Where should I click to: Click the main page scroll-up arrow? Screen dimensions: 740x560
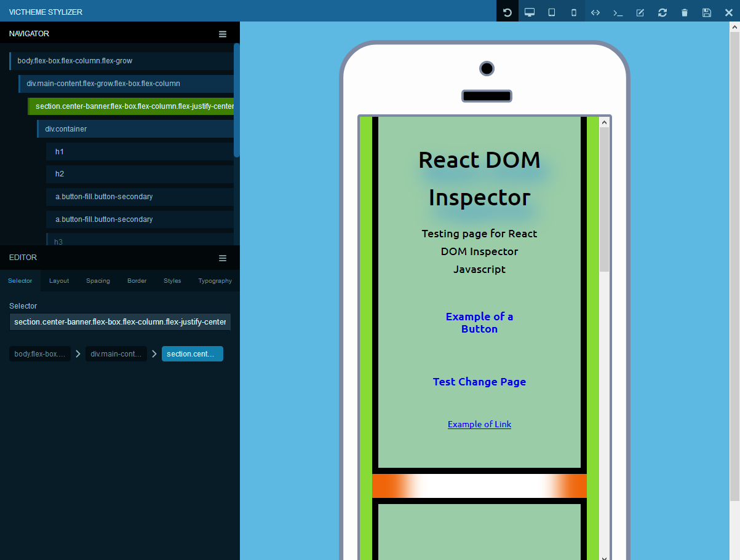[734, 27]
